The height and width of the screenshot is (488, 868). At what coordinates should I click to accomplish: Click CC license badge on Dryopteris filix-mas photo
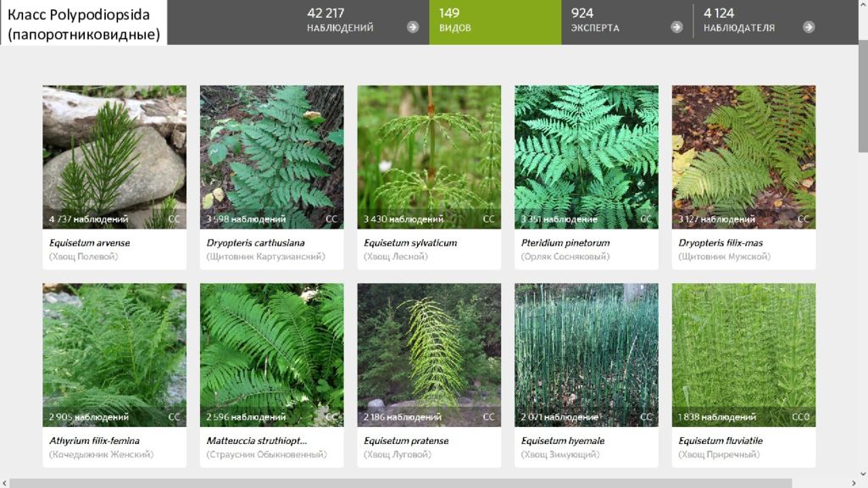804,219
